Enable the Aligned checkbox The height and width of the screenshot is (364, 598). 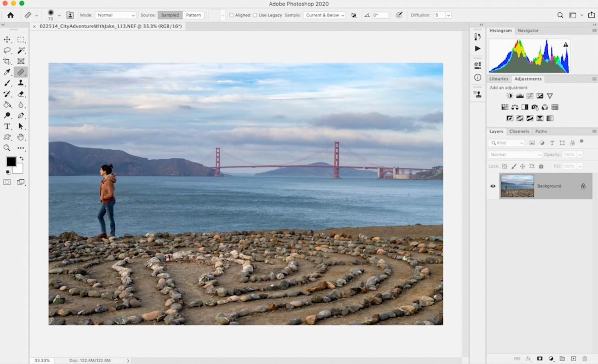point(231,15)
